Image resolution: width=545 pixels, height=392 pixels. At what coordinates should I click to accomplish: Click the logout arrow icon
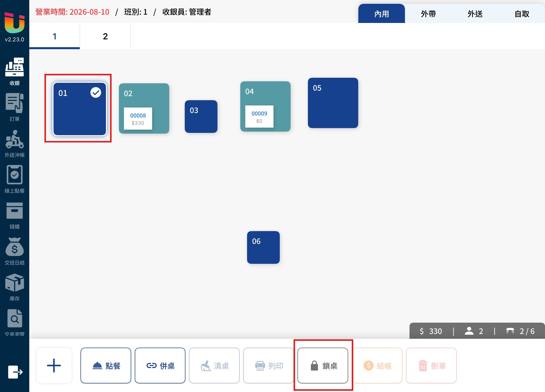(15, 372)
